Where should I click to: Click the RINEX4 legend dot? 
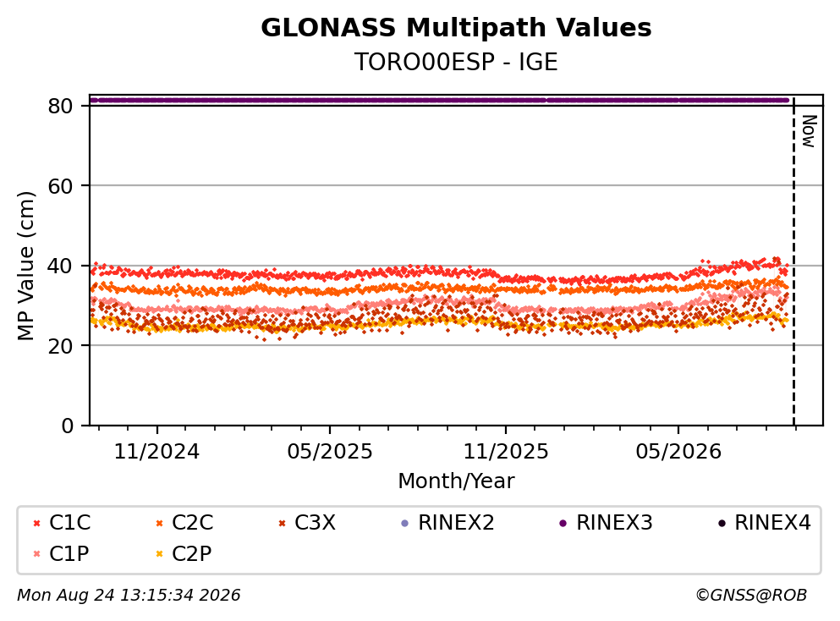point(722,523)
